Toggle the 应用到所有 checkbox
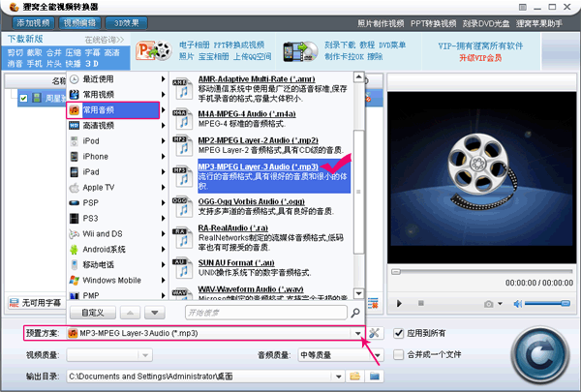581x392 pixels. (398, 333)
